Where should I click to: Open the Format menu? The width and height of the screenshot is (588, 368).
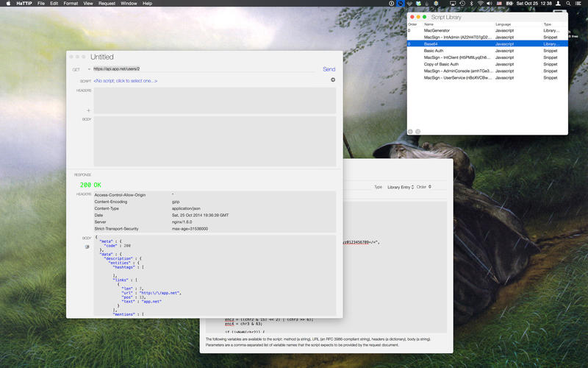pyautogui.click(x=71, y=4)
